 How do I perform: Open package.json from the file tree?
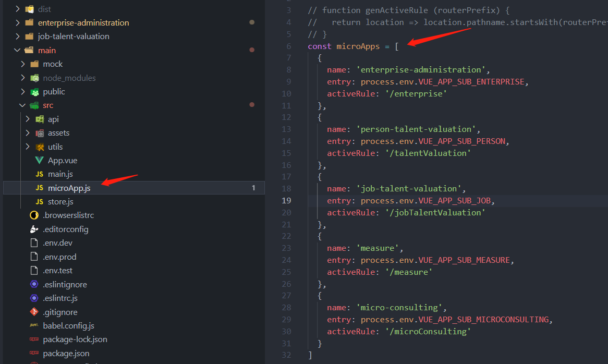[66, 354]
